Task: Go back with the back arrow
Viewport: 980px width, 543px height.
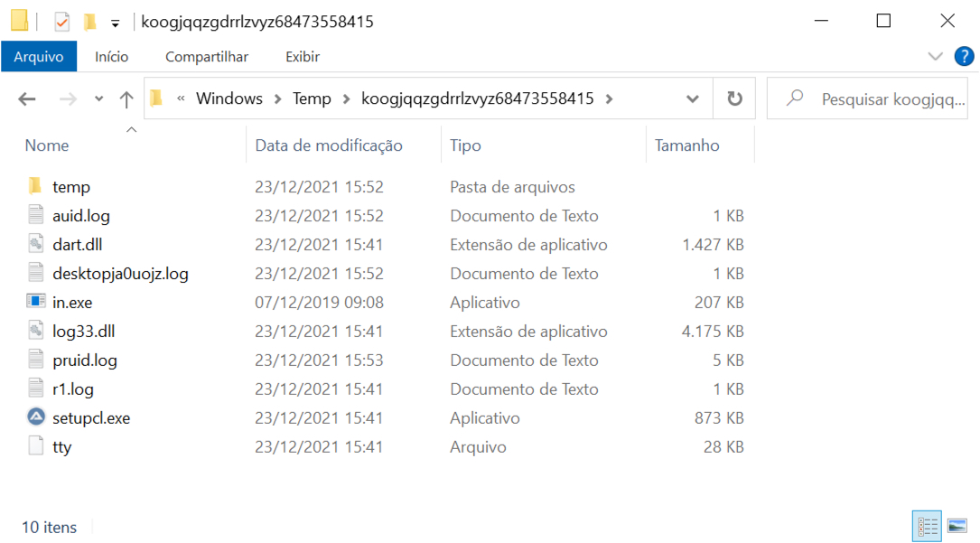Action: tap(27, 98)
